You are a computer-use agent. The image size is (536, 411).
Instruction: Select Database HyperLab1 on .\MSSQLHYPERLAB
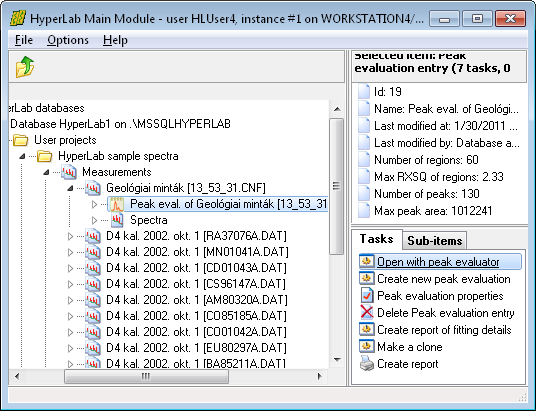pos(120,124)
